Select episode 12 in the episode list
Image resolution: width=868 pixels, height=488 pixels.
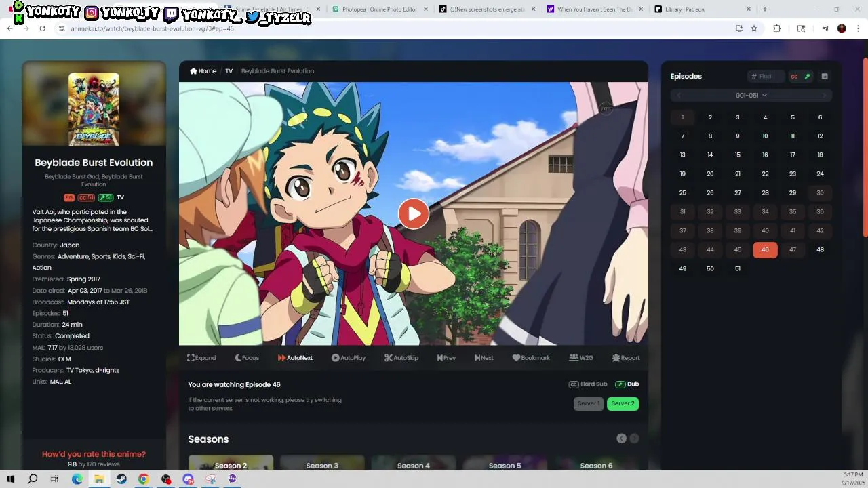[820, 136]
